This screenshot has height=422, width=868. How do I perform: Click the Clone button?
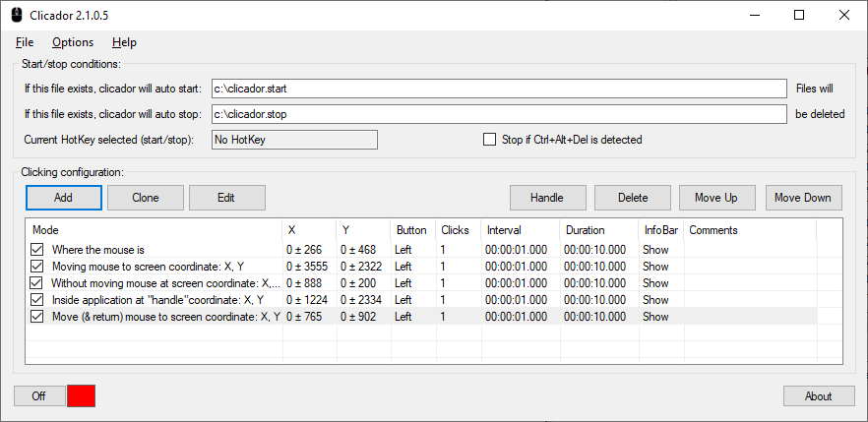(146, 198)
